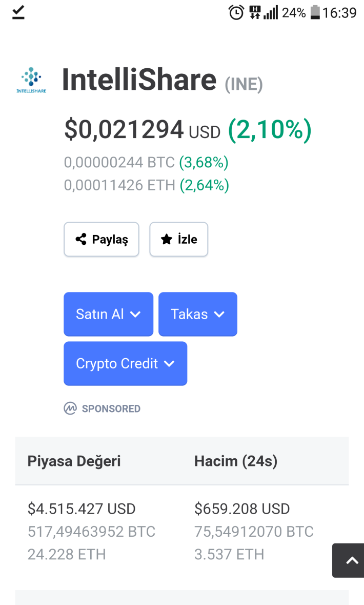Click the share icon in Paylaş
Image resolution: width=364 pixels, height=605 pixels.
(81, 239)
